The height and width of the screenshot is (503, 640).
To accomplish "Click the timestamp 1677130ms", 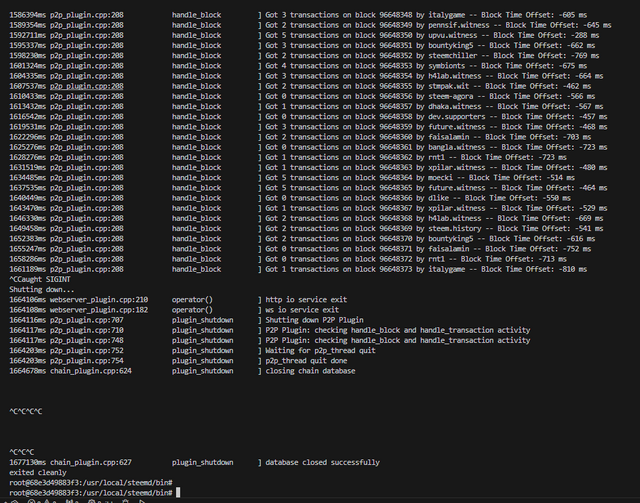I will pyautogui.click(x=28, y=463).
